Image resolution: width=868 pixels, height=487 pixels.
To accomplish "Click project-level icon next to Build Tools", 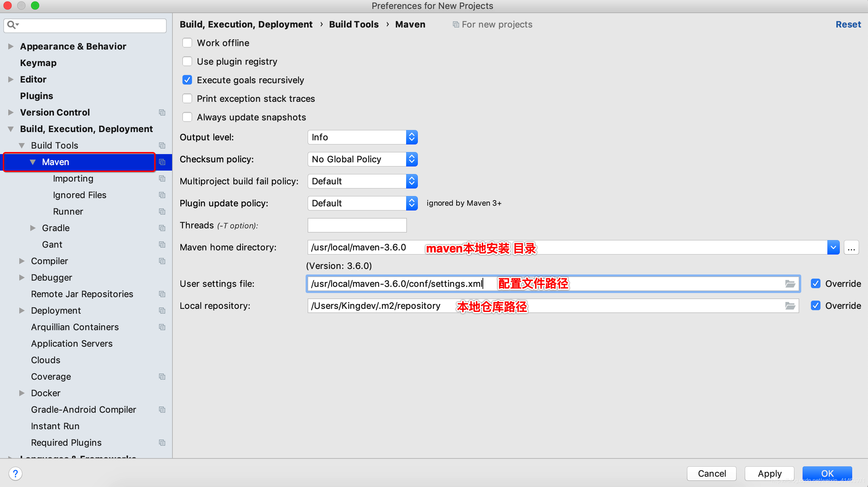I will (162, 145).
